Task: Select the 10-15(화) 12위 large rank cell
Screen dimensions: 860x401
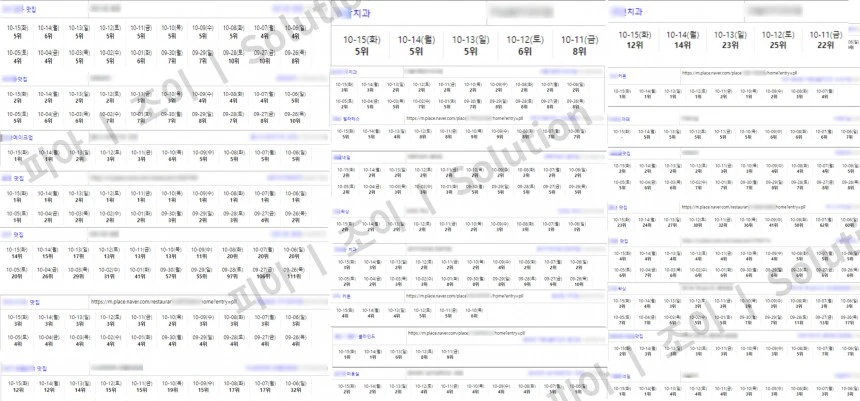Action: click(x=634, y=40)
